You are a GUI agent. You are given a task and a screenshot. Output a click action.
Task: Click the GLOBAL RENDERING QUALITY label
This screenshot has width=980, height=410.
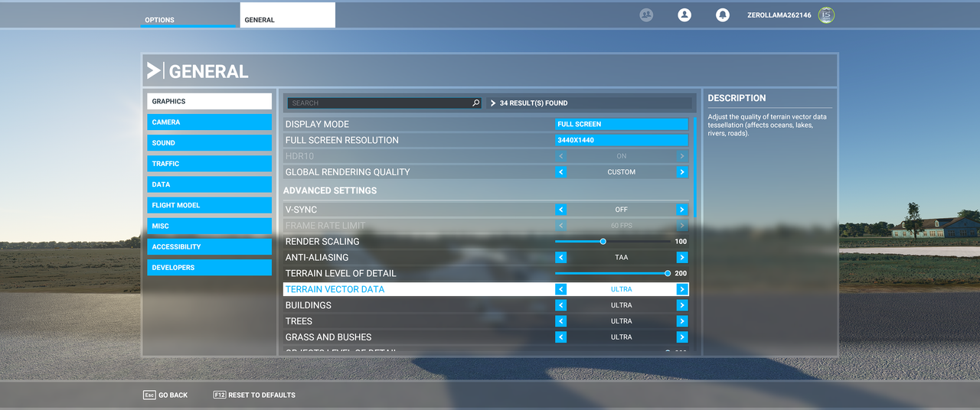pos(348,172)
